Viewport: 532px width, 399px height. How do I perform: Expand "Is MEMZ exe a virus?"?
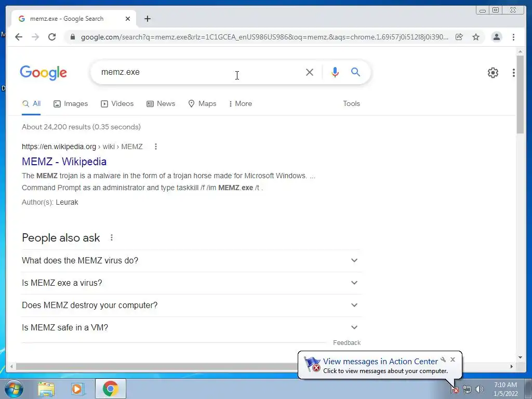point(192,283)
